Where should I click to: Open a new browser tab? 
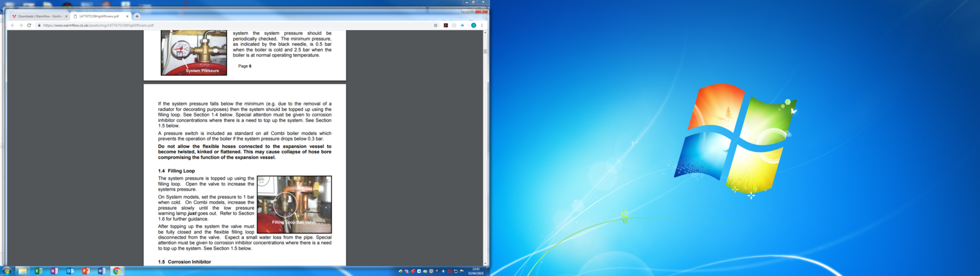click(x=137, y=17)
